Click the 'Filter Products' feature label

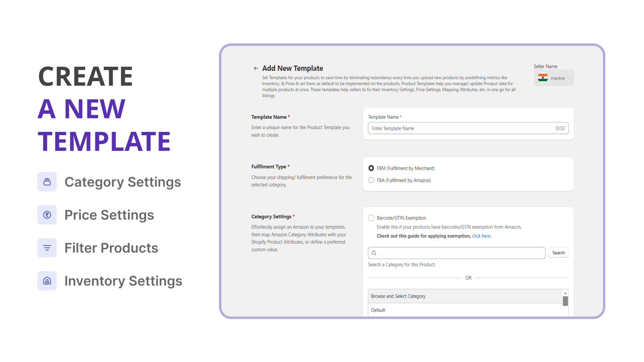pyautogui.click(x=111, y=248)
